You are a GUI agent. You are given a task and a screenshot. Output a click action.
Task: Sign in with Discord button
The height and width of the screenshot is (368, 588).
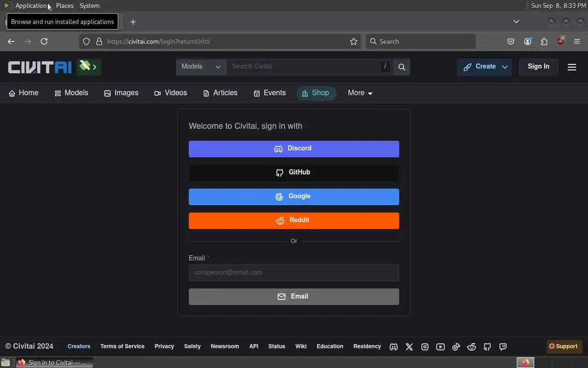pos(294,149)
